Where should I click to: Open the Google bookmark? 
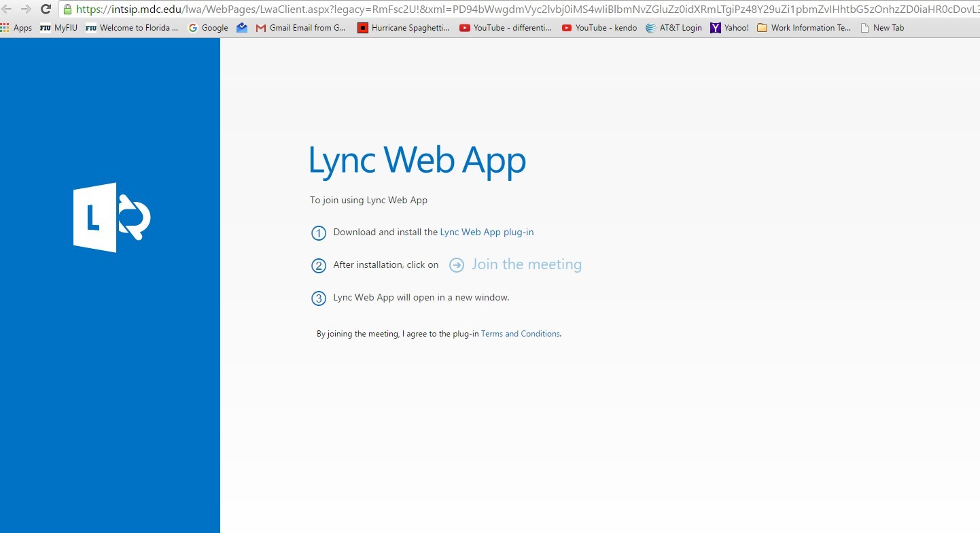(x=208, y=28)
